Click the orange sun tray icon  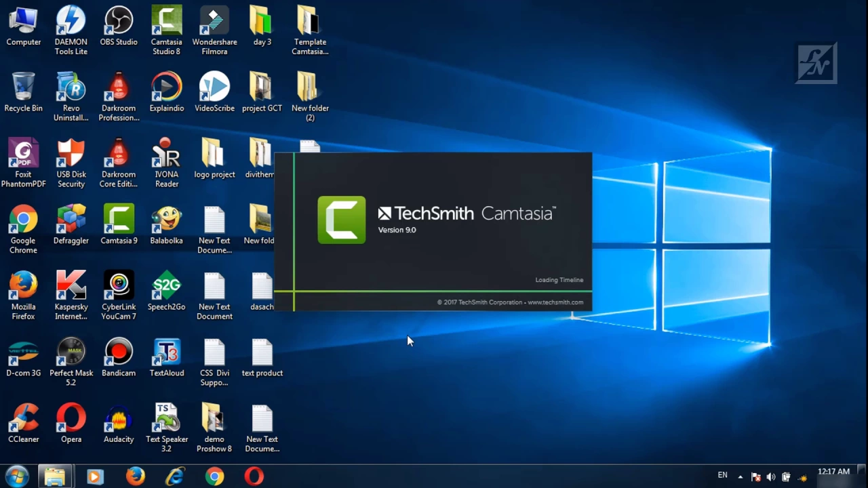(x=803, y=479)
